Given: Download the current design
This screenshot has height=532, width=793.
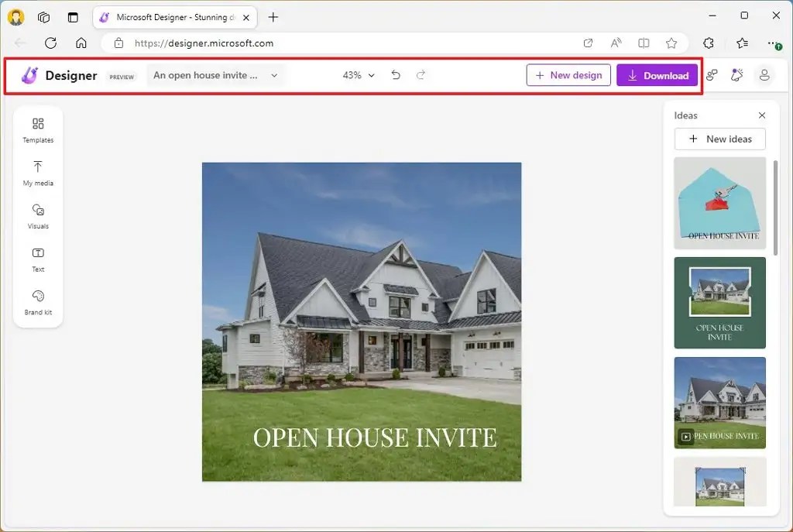Looking at the screenshot, I should [x=657, y=75].
